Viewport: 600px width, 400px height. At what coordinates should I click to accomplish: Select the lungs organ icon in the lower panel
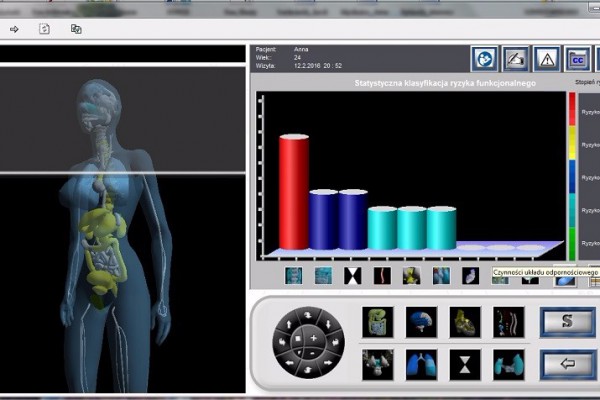point(420,363)
